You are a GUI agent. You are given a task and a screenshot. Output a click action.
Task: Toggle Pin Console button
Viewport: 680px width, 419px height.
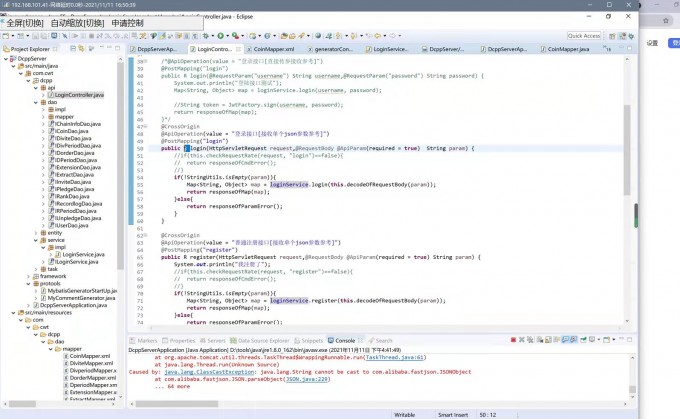(583, 340)
